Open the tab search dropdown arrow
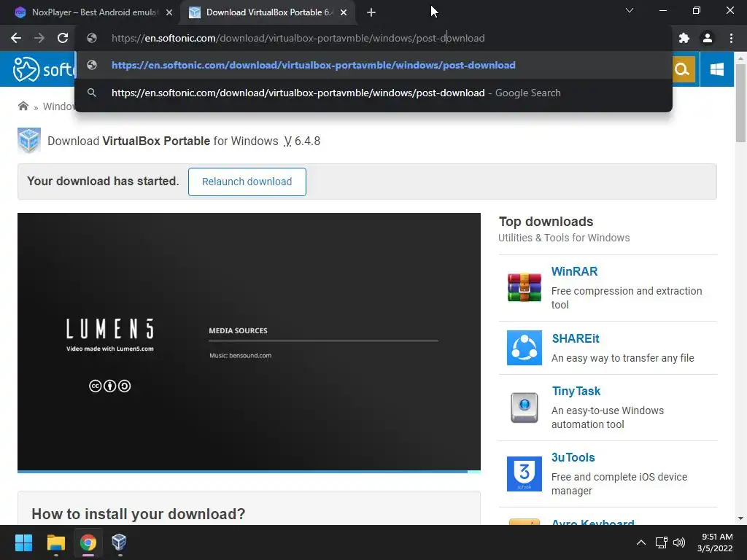The image size is (747, 560). coord(630,10)
